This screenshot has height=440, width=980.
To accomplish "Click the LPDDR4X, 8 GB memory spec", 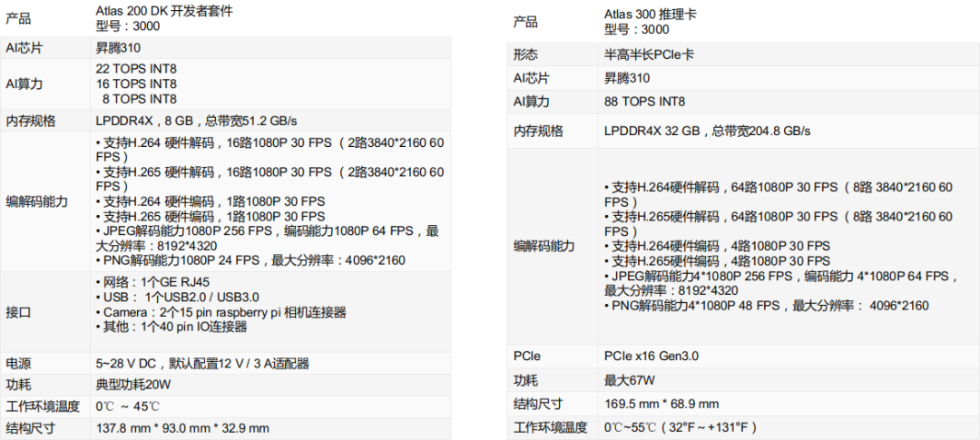I will (196, 121).
